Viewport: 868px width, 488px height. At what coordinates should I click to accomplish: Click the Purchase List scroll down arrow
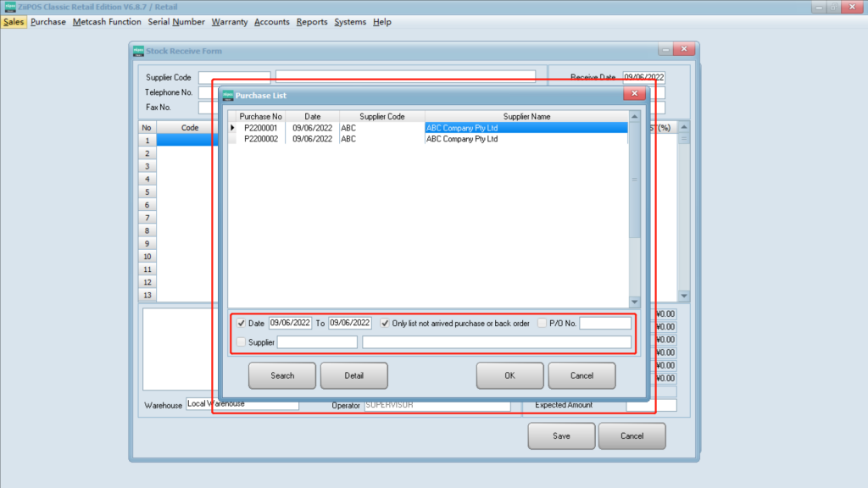tap(634, 302)
